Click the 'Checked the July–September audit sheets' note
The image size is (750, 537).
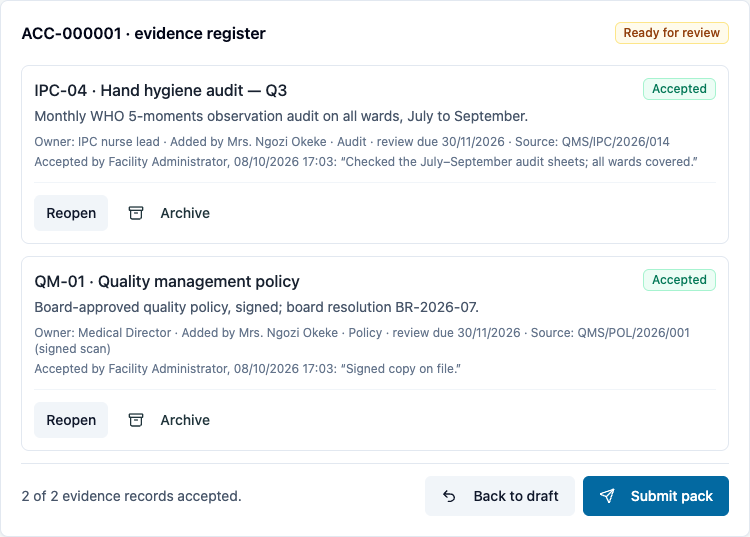(366, 162)
